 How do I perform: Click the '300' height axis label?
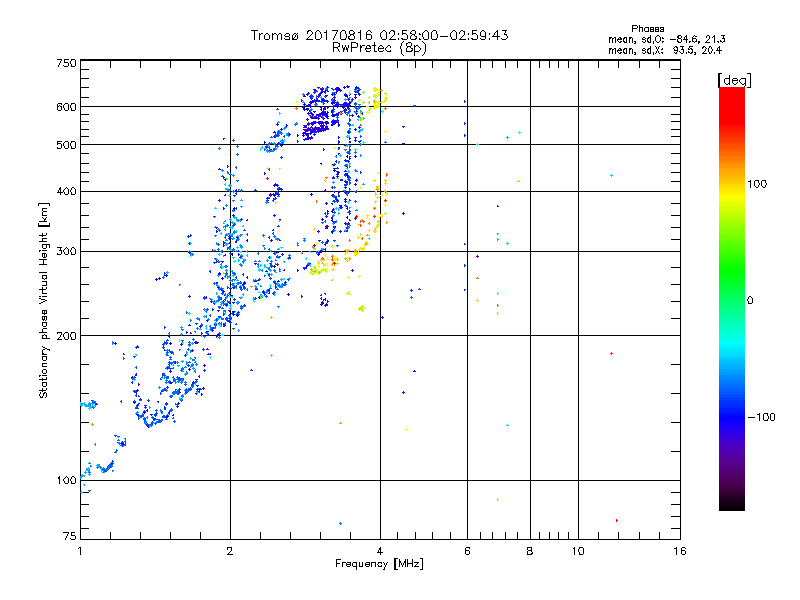click(66, 252)
